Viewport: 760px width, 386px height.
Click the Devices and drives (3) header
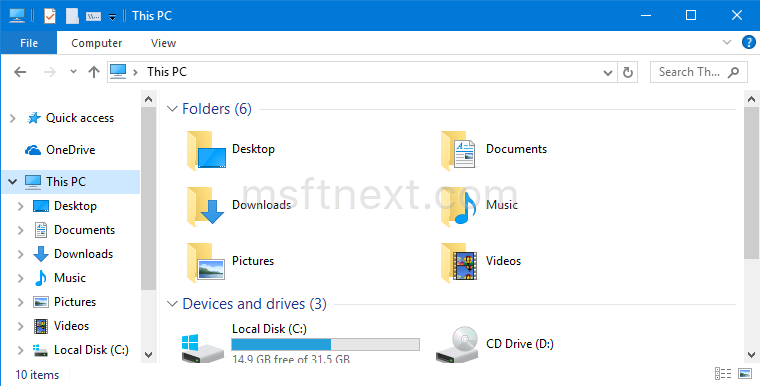pyautogui.click(x=254, y=304)
